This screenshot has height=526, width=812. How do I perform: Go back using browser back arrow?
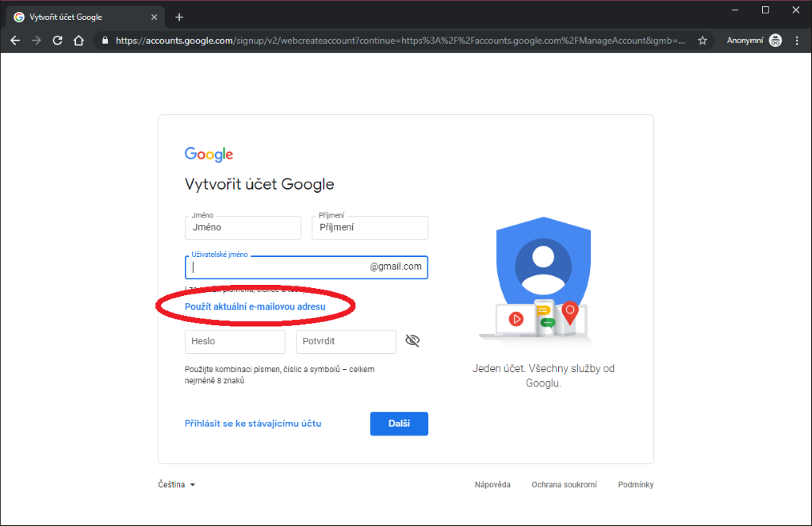[15, 40]
